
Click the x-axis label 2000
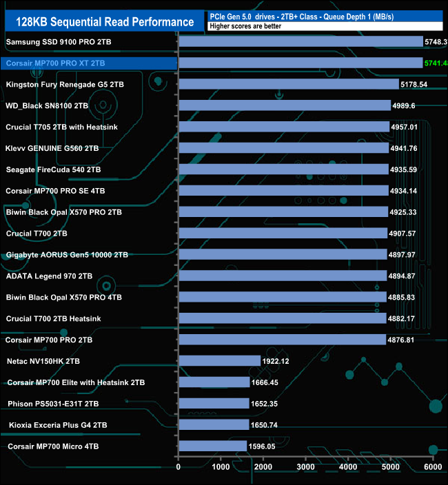click(263, 467)
